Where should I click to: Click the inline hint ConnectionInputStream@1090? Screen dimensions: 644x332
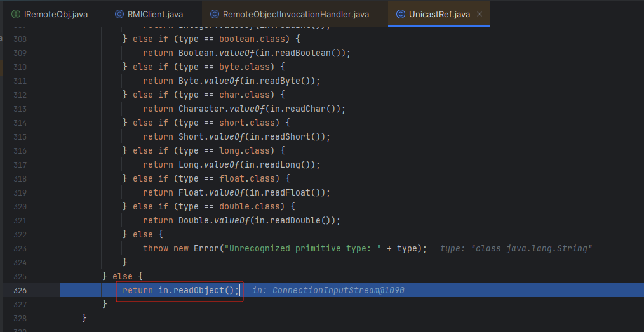(328, 290)
